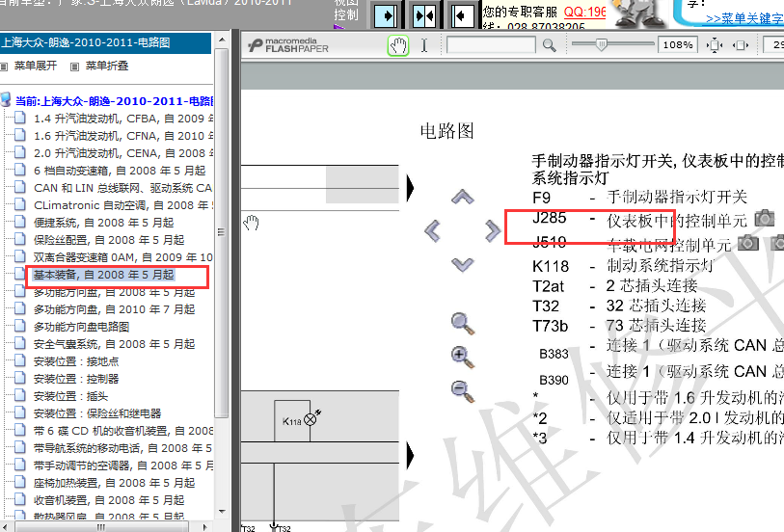
Task: Open 安装位置：保险丝和继电器 item
Action: [x=97, y=413]
